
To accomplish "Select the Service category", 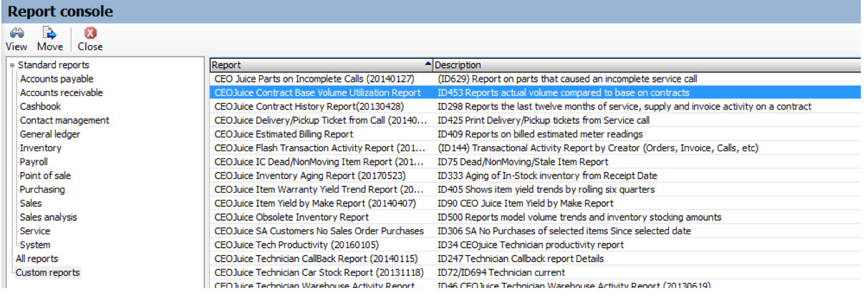I will pyautogui.click(x=35, y=231).
